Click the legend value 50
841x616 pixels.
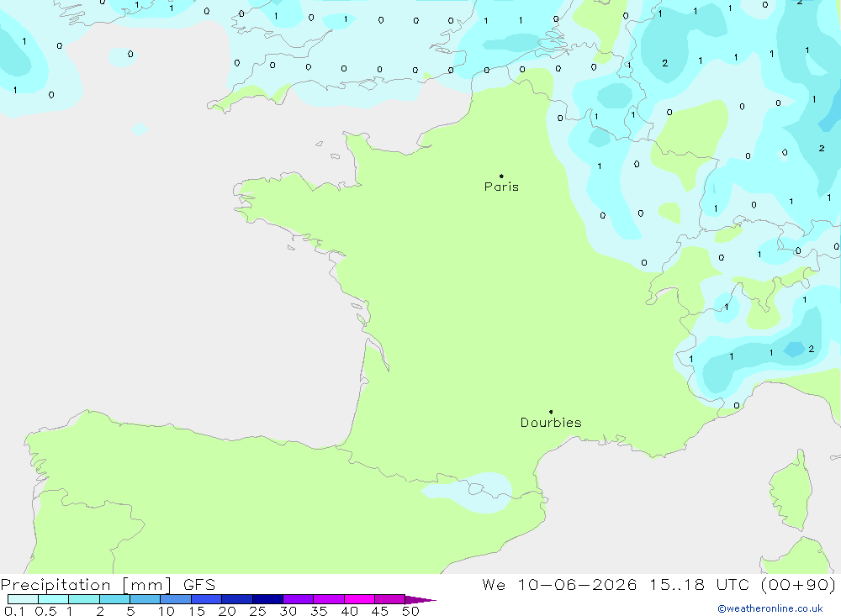point(410,611)
